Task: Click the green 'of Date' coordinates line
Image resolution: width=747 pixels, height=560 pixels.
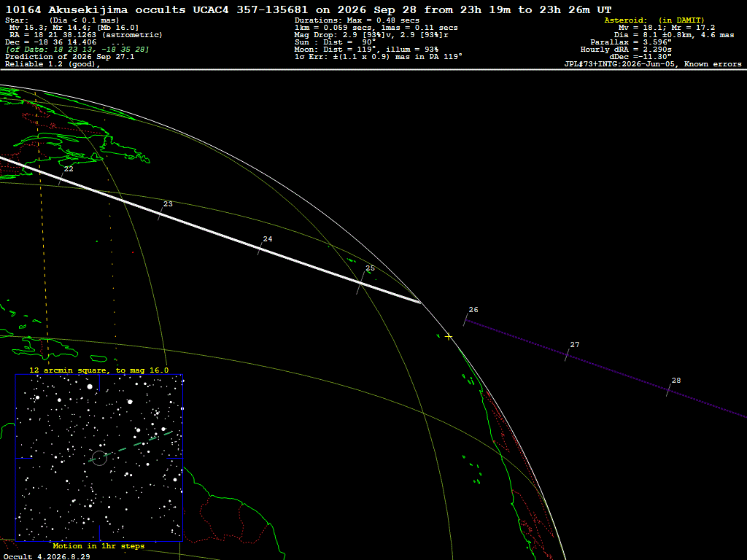Action: click(77, 49)
